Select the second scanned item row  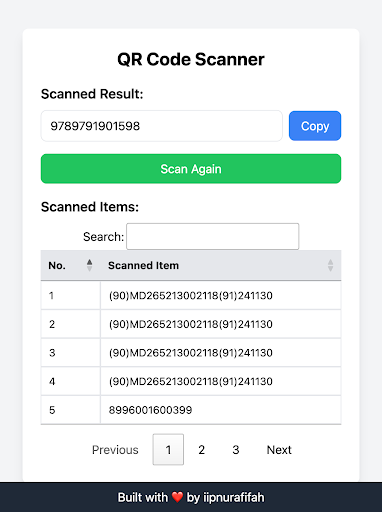[191, 324]
